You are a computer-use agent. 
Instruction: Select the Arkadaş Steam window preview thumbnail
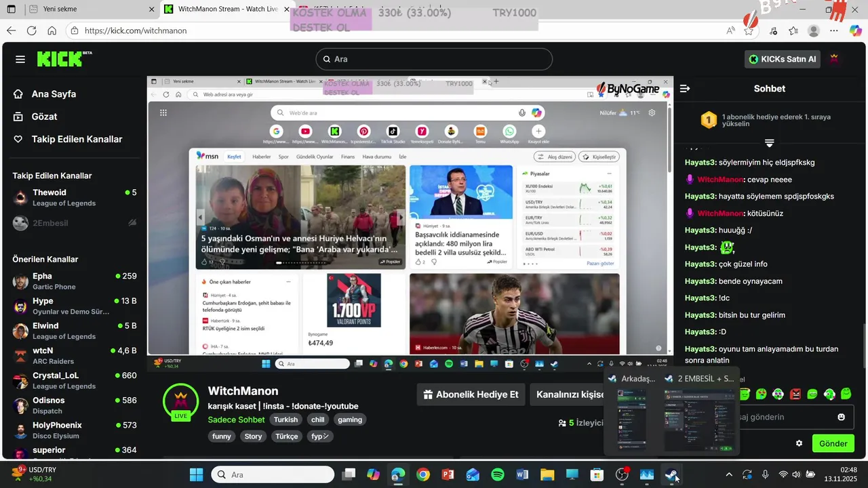pyautogui.click(x=632, y=412)
